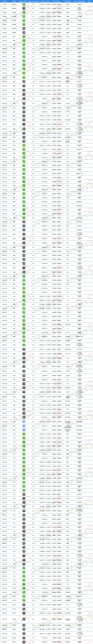Click petrol icon in Ford Galaxy TNWA row
93x644 pixels.
(24, 4)
